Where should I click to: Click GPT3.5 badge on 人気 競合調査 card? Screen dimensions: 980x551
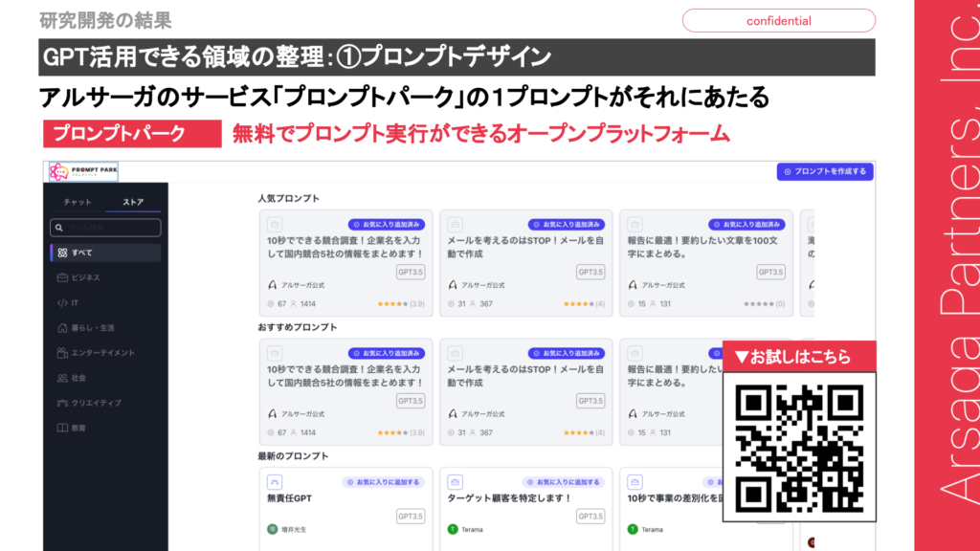coord(411,273)
